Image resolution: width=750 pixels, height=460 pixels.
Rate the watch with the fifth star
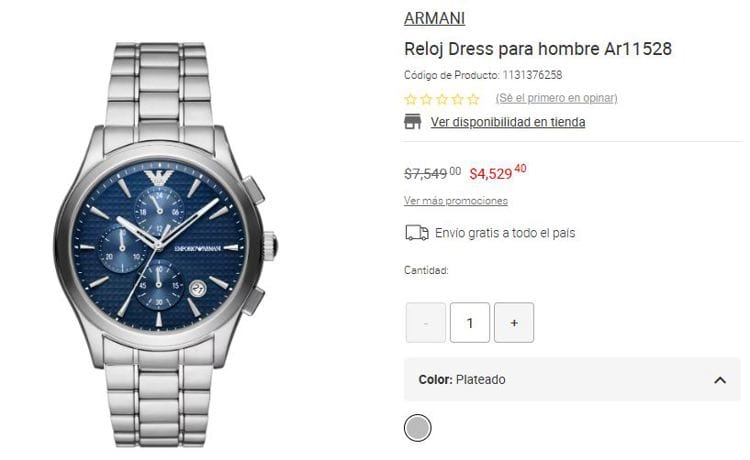[x=474, y=99]
